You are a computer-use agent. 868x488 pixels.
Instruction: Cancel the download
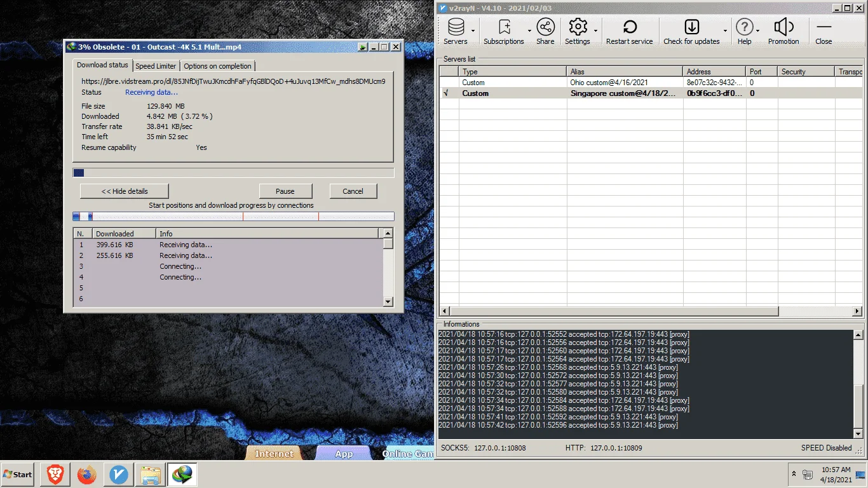point(353,191)
